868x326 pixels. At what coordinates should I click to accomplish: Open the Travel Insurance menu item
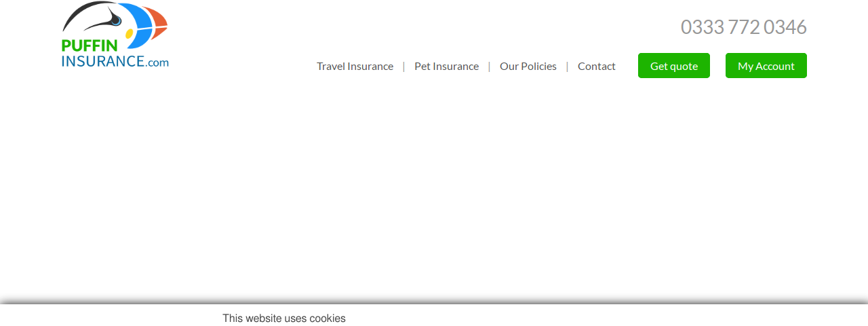(355, 66)
